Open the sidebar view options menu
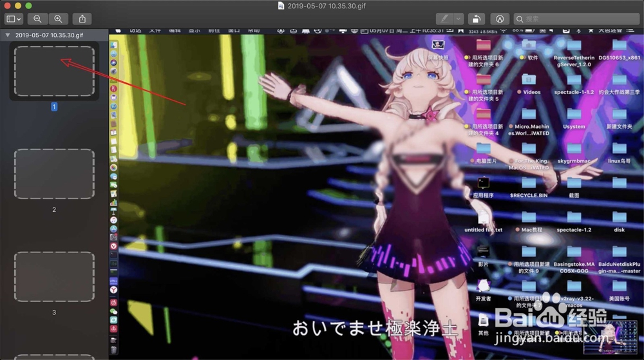Screen dimensions: 644x360 pos(14,19)
